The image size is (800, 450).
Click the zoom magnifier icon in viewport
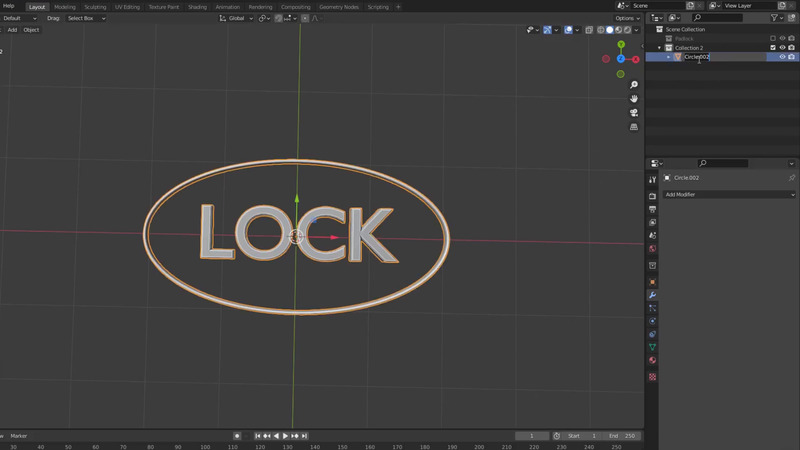tap(634, 85)
